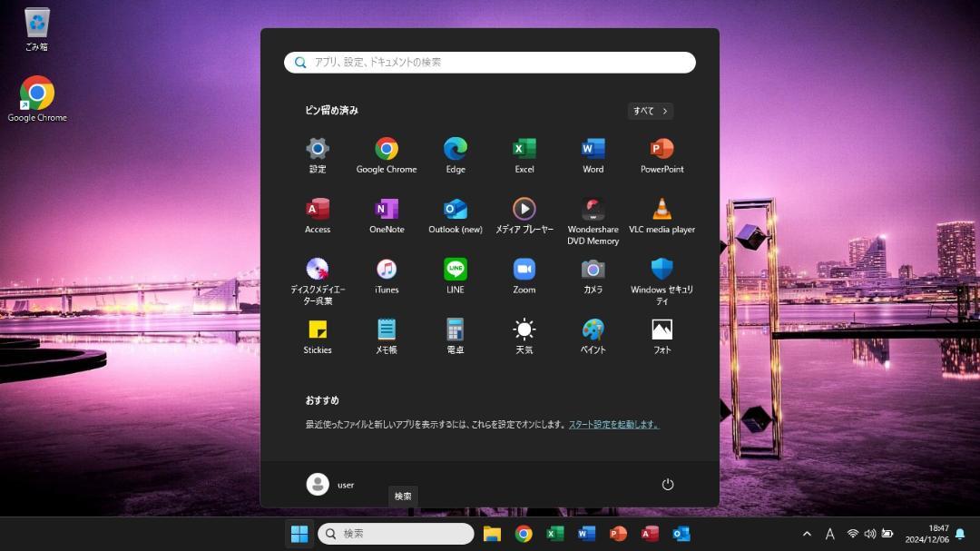This screenshot has width=980, height=551.
Task: Launch OneNote from pinned apps
Action: (387, 216)
